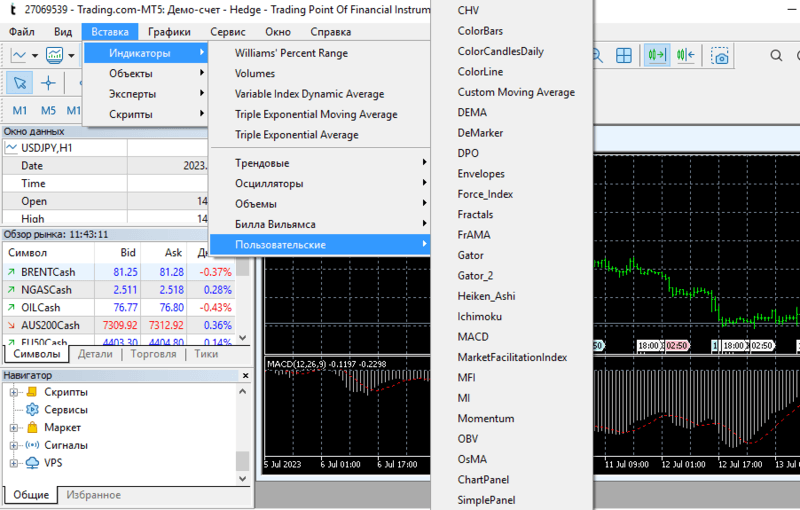The image size is (800, 510).
Task: Click the zoom out magnifier icon
Action: [x=597, y=55]
